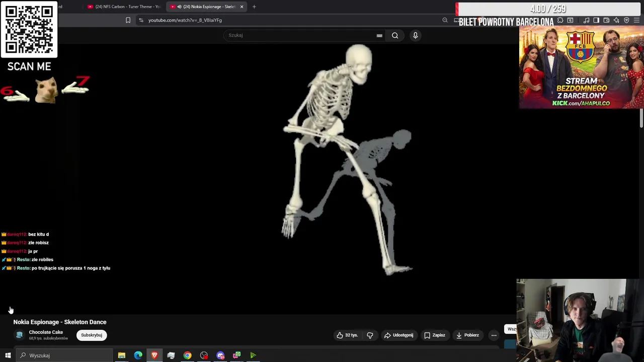Screen dimensions: 644x362
Task: Mute the tab via its audio speaker icon
Action: click(179, 7)
